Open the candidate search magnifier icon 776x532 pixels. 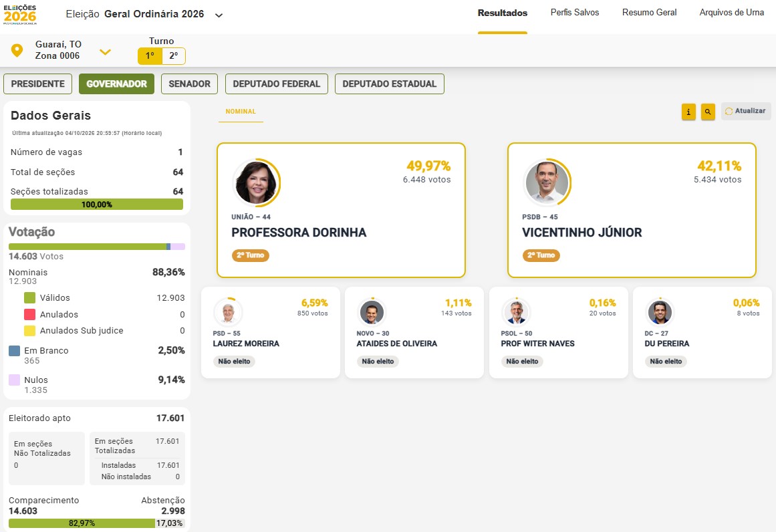click(708, 112)
